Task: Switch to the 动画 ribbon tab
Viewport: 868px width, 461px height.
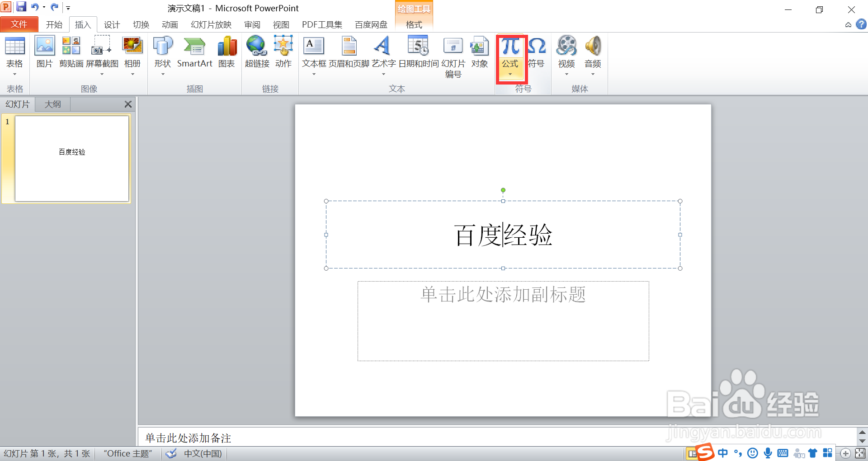Action: tap(170, 25)
